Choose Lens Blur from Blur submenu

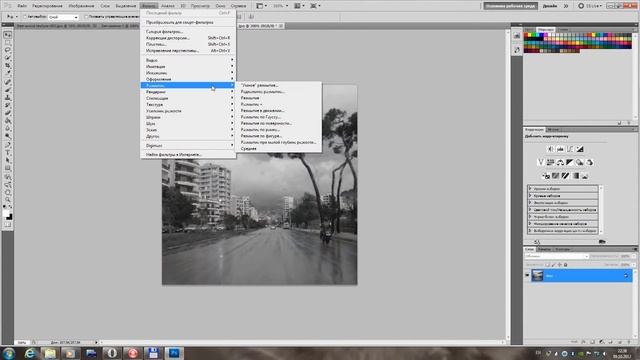point(279,142)
